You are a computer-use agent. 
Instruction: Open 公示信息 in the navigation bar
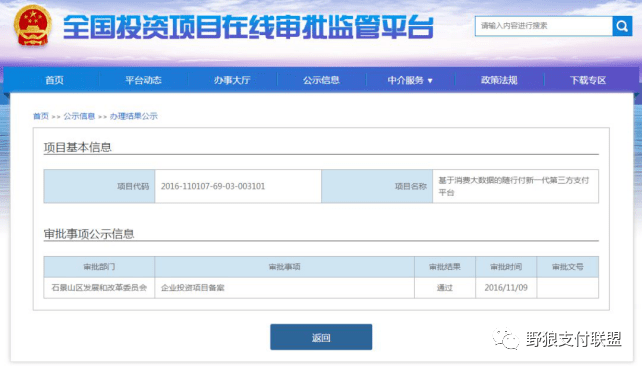point(321,80)
